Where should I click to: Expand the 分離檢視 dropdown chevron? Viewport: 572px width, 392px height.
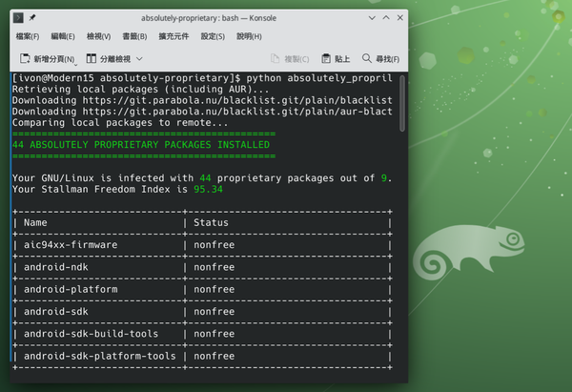pos(139,59)
